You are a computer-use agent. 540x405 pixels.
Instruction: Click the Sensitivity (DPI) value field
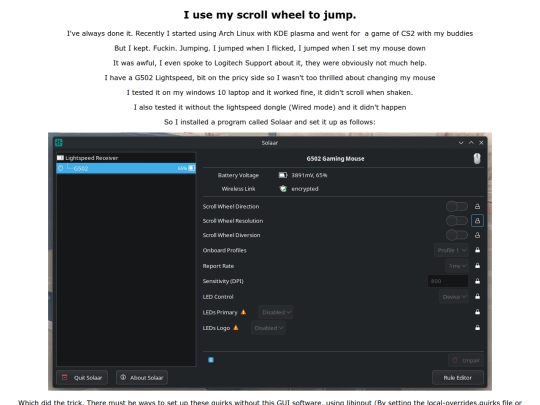[x=448, y=281]
